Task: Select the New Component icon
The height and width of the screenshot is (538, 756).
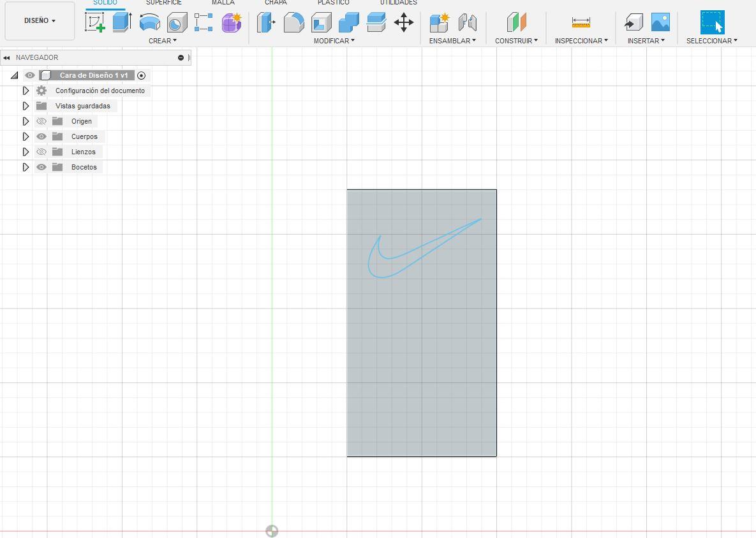Action: click(x=439, y=22)
